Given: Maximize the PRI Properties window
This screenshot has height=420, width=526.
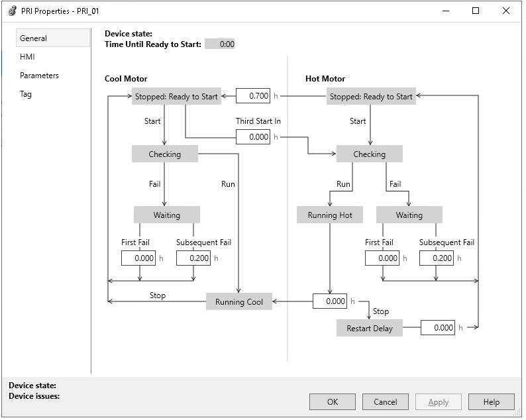Looking at the screenshot, I should click(476, 11).
